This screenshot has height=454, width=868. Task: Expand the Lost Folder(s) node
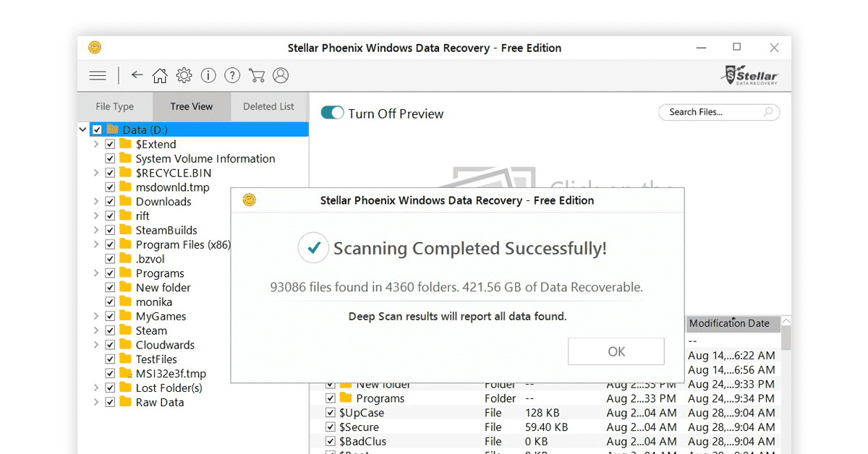(96, 387)
